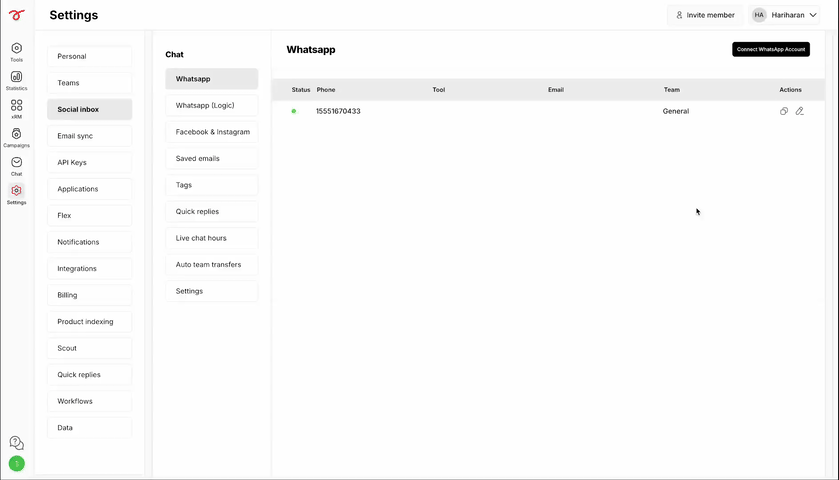Screen dimensions: 839x480
Task: Click the Phone column header
Action: pos(326,90)
